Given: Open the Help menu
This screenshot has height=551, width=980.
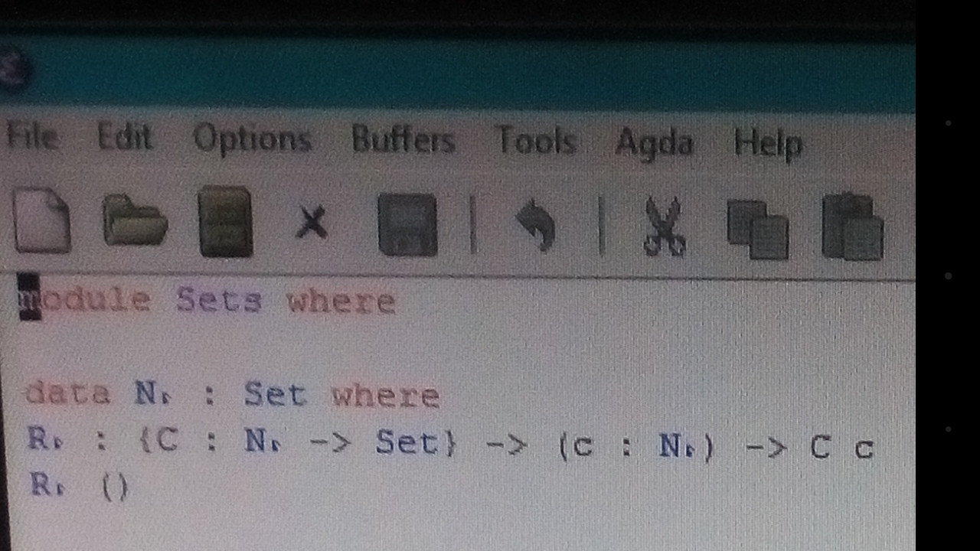Looking at the screenshot, I should (x=768, y=143).
